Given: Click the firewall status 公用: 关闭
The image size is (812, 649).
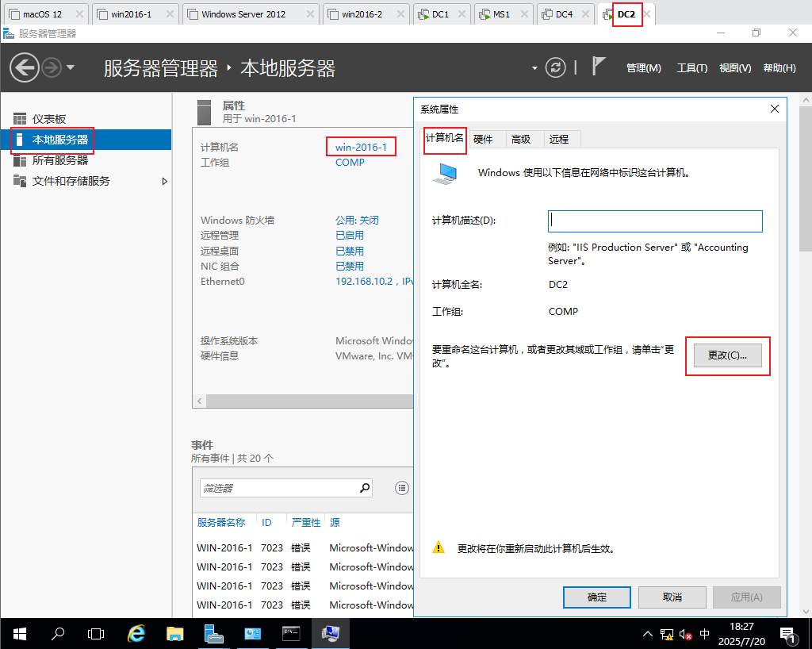Looking at the screenshot, I should click(x=357, y=220).
